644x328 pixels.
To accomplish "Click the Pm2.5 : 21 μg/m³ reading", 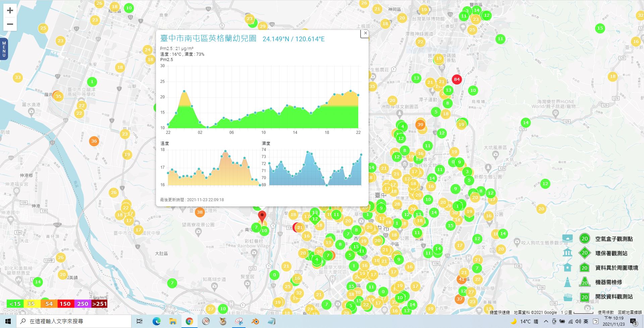I will click(176, 49).
